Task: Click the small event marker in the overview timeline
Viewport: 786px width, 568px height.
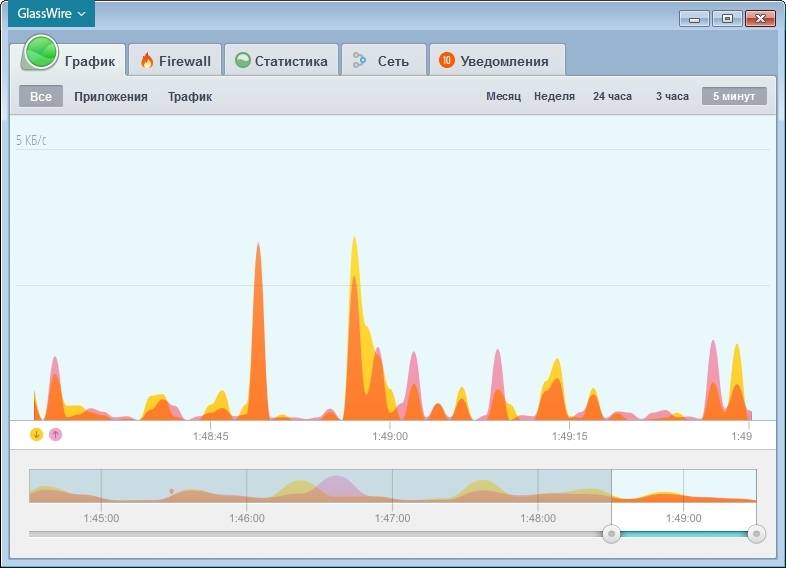Action: (x=171, y=491)
